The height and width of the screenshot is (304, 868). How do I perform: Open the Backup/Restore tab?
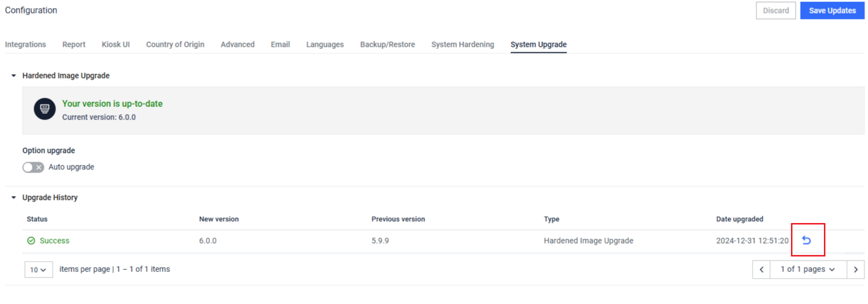(387, 44)
